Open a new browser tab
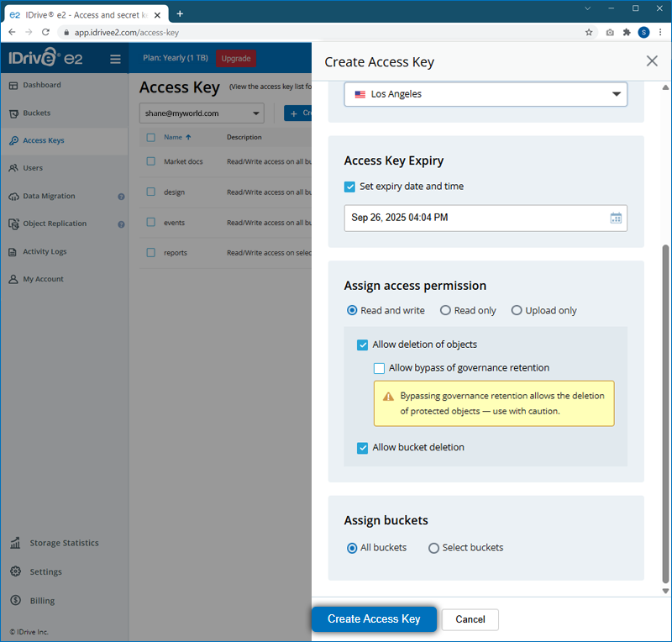The height and width of the screenshot is (642, 672). (180, 13)
